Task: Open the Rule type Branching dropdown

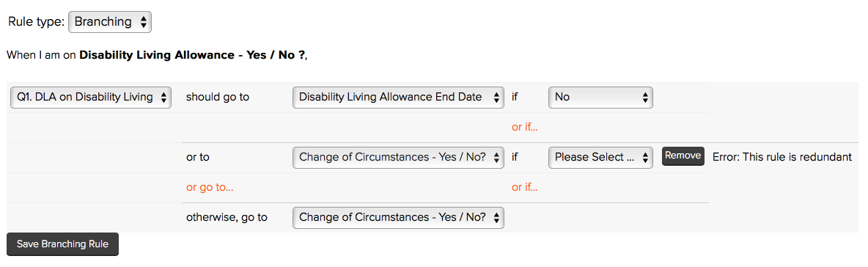Action: click(110, 22)
